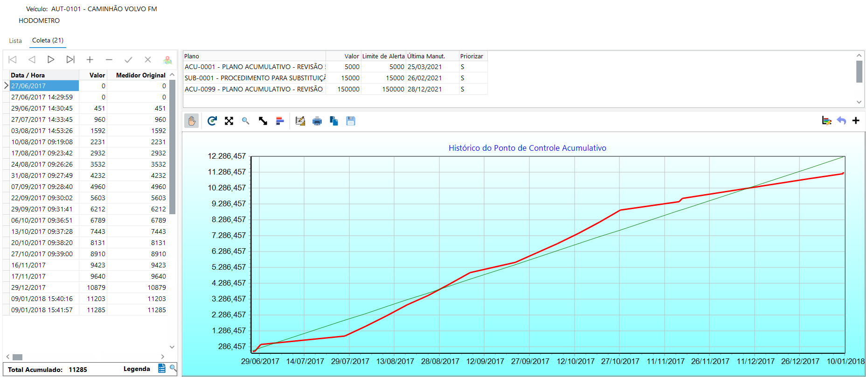Image resolution: width=868 pixels, height=378 pixels.
Task: Delete the record using the minus button
Action: coord(109,60)
